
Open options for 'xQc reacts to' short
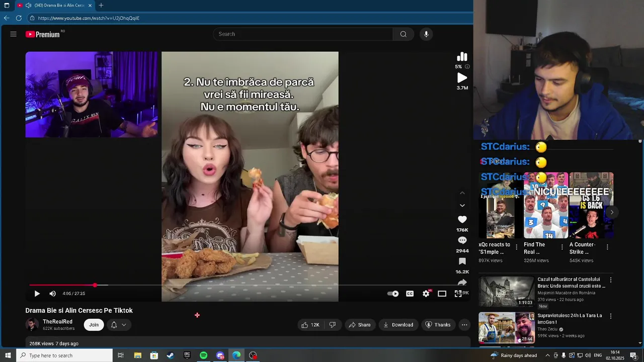[x=516, y=247]
